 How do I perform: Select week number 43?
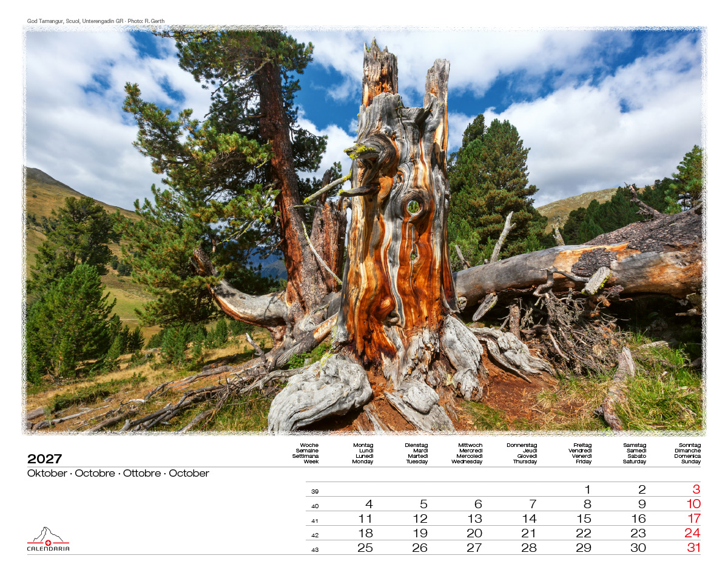[315, 550]
